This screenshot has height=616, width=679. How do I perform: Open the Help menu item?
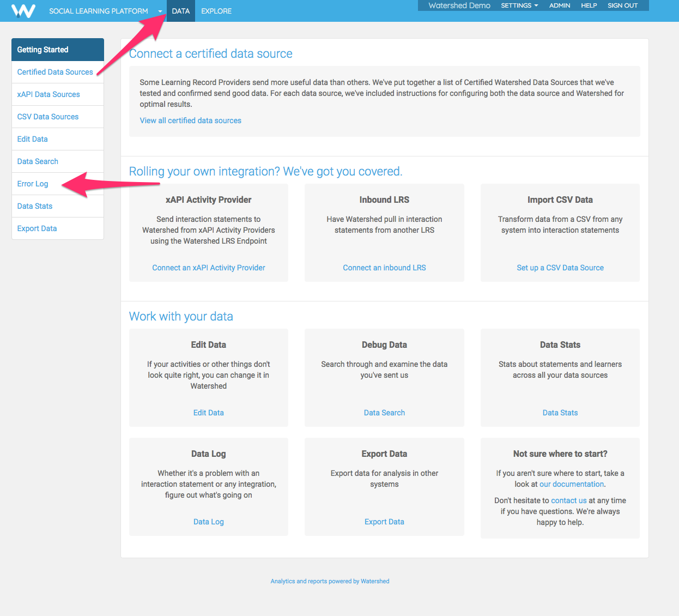pos(589,5)
